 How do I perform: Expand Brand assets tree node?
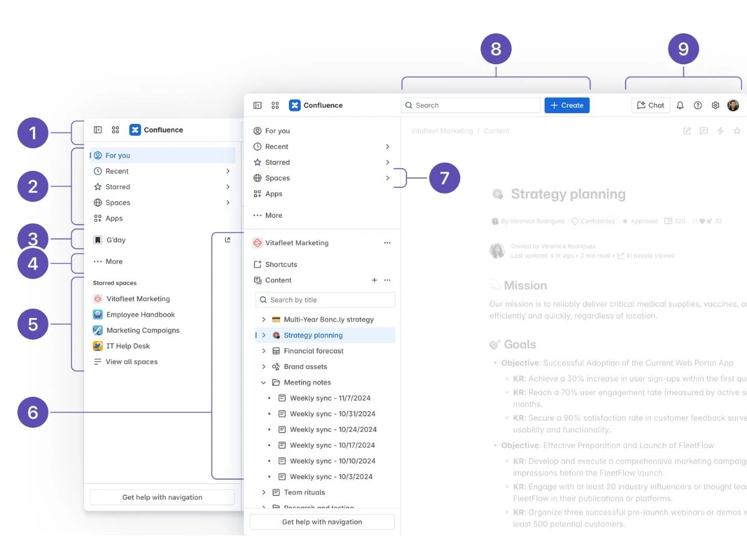[x=264, y=366]
